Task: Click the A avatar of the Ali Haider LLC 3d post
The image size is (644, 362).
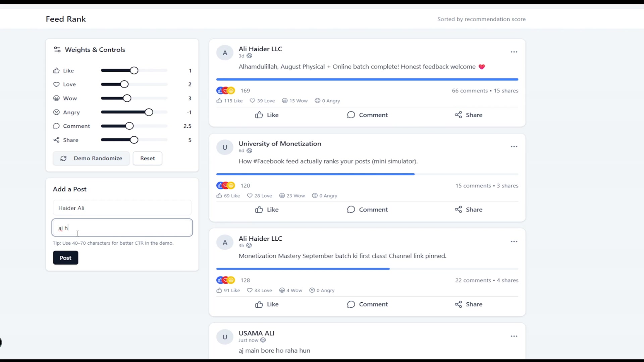Action: click(225, 53)
